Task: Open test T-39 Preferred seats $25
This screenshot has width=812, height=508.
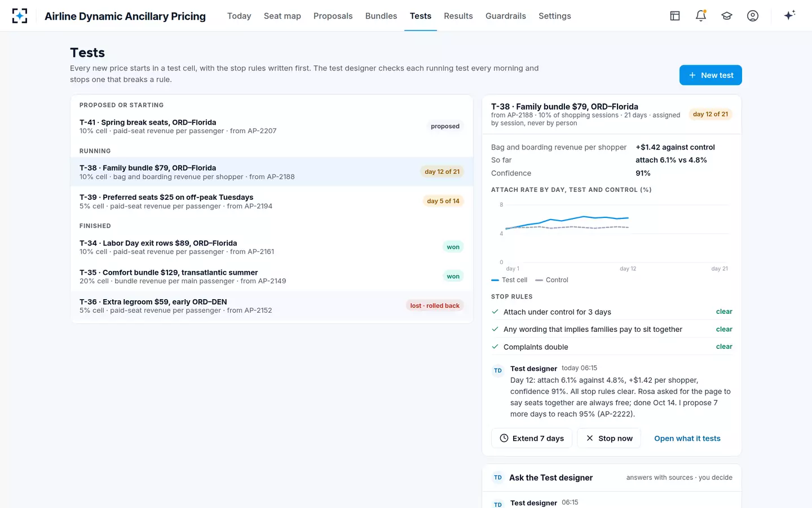Action: pyautogui.click(x=272, y=202)
